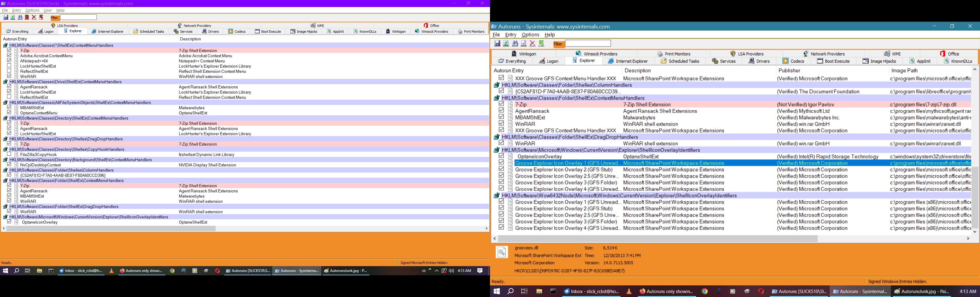Click horizontal scrollbar thumb in left Autoruns list

(x=111, y=228)
